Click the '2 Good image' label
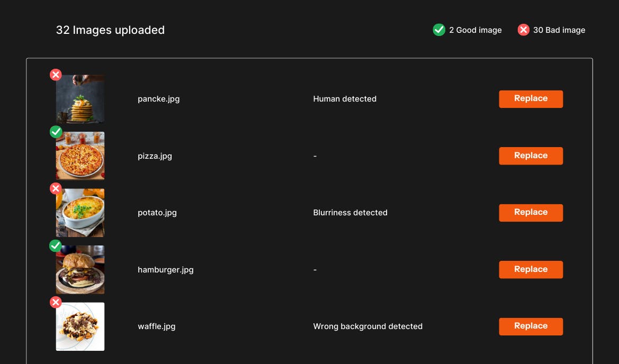Screen dimensions: 619x364 click(x=475, y=30)
